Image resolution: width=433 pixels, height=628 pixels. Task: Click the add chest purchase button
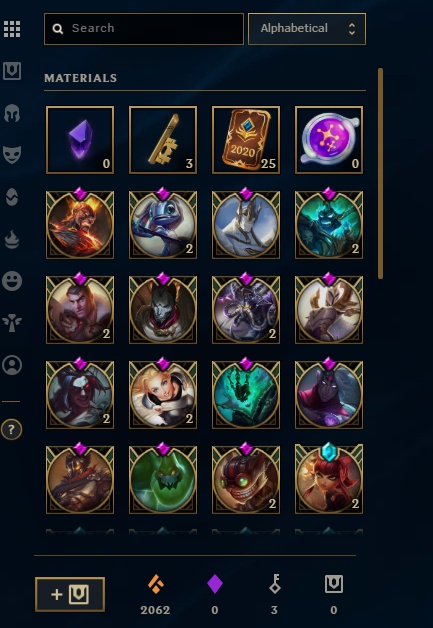[x=70, y=594]
